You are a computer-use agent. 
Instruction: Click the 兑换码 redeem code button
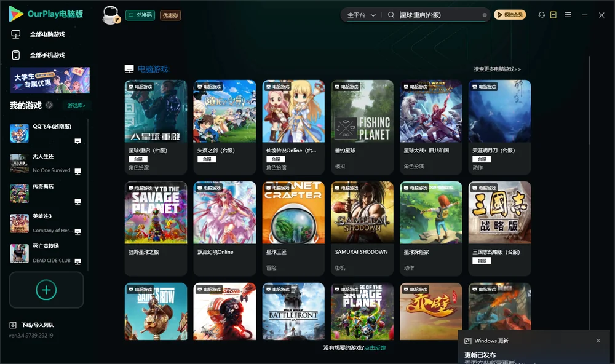(140, 15)
